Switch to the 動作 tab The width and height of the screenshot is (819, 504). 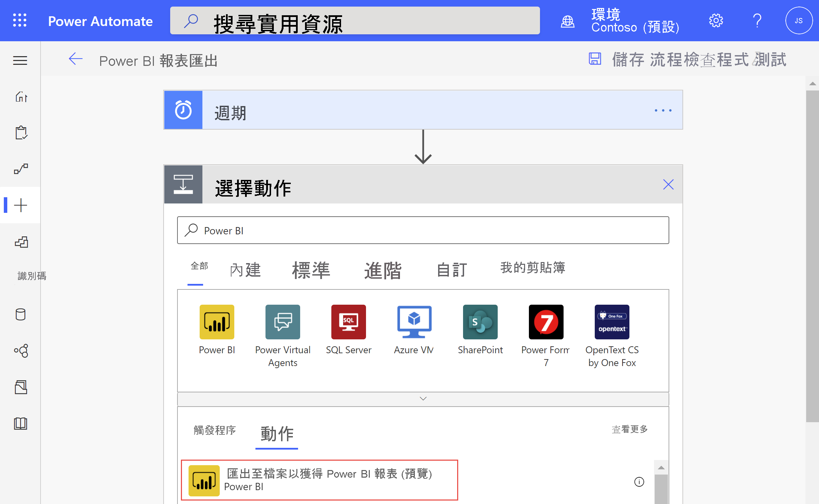click(277, 433)
